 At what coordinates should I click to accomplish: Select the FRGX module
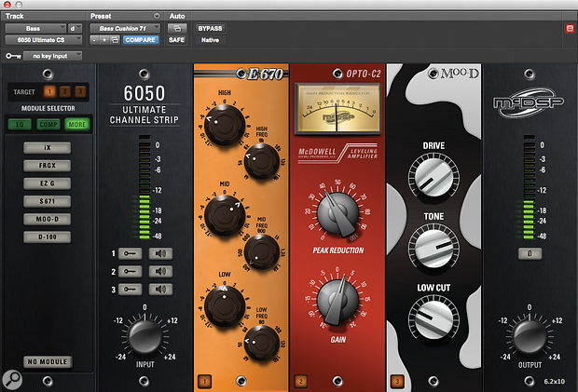(48, 166)
